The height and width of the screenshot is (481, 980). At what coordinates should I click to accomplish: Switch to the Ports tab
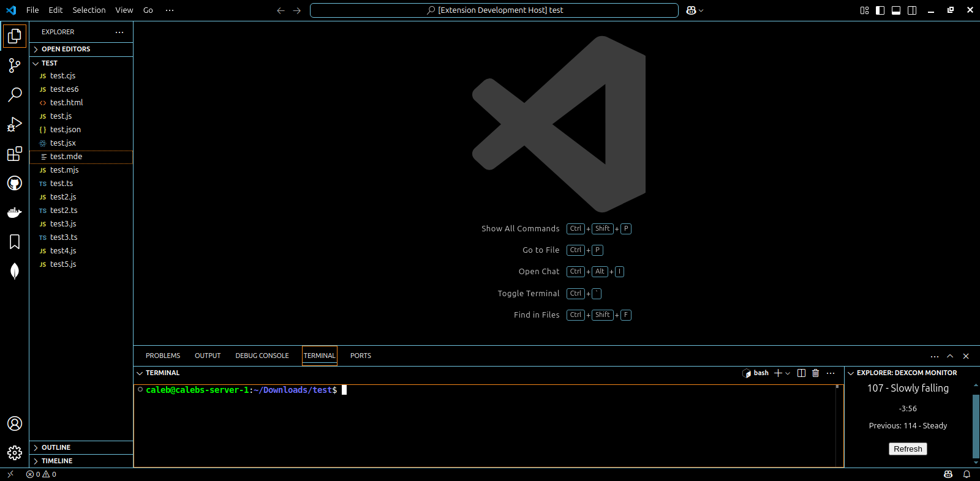pyautogui.click(x=361, y=356)
